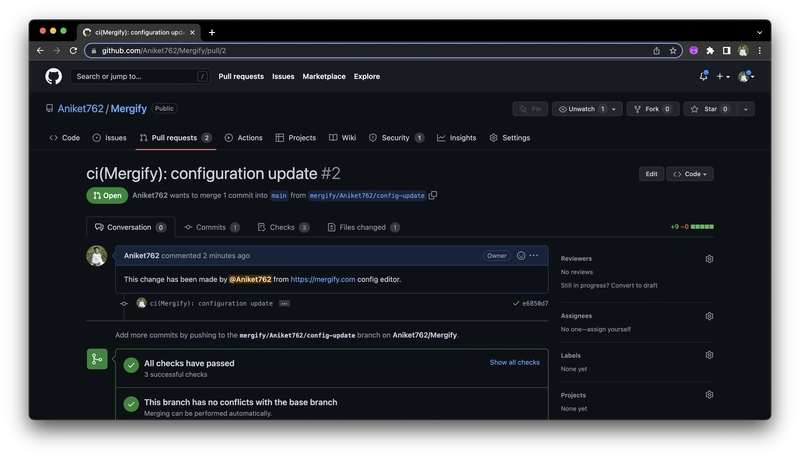Screen dimensions: 800x458
Task: Switch to the Code repository tab
Action: pos(65,138)
